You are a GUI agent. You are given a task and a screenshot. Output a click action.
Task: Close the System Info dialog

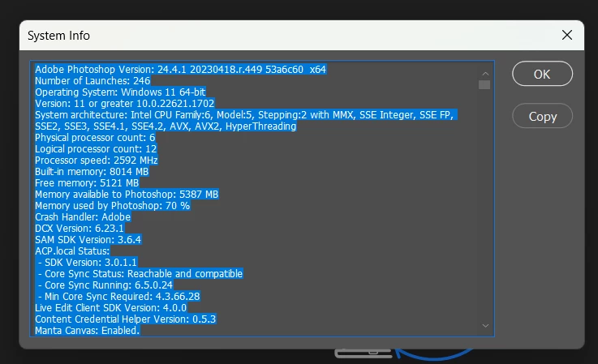pyautogui.click(x=566, y=35)
